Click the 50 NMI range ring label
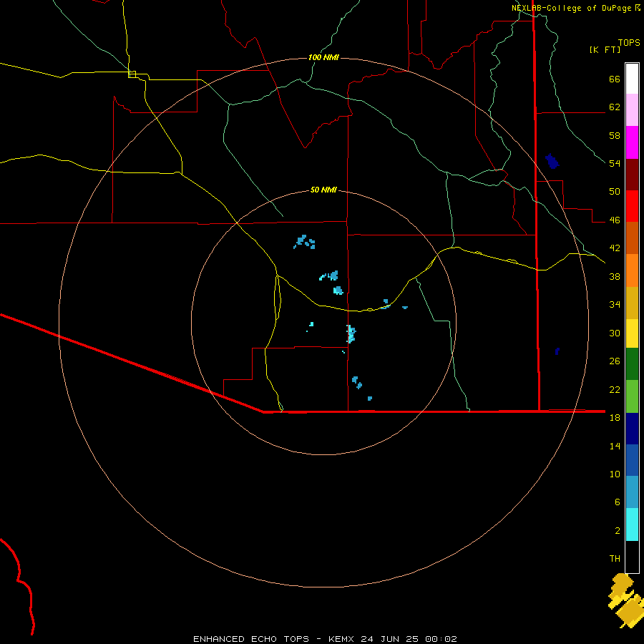 click(323, 190)
